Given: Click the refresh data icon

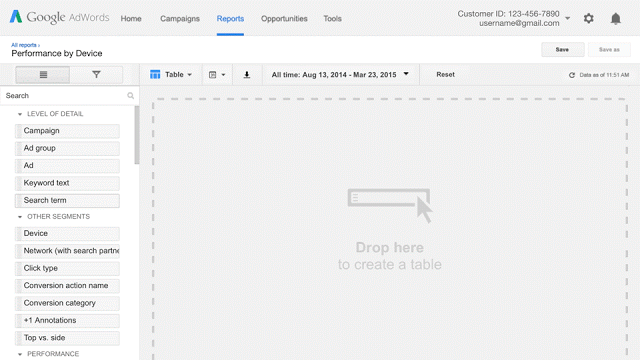Looking at the screenshot, I should pos(572,75).
